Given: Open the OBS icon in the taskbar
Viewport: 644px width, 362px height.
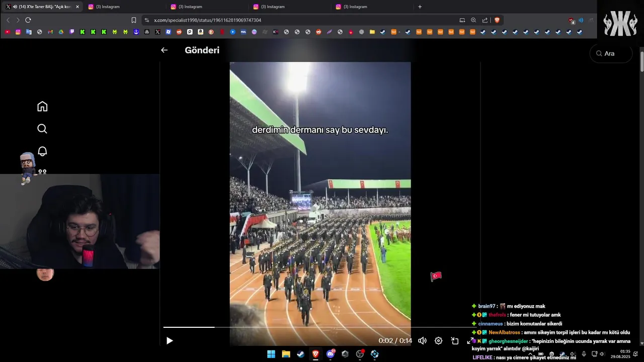Looking at the screenshot, I should click(x=360, y=354).
